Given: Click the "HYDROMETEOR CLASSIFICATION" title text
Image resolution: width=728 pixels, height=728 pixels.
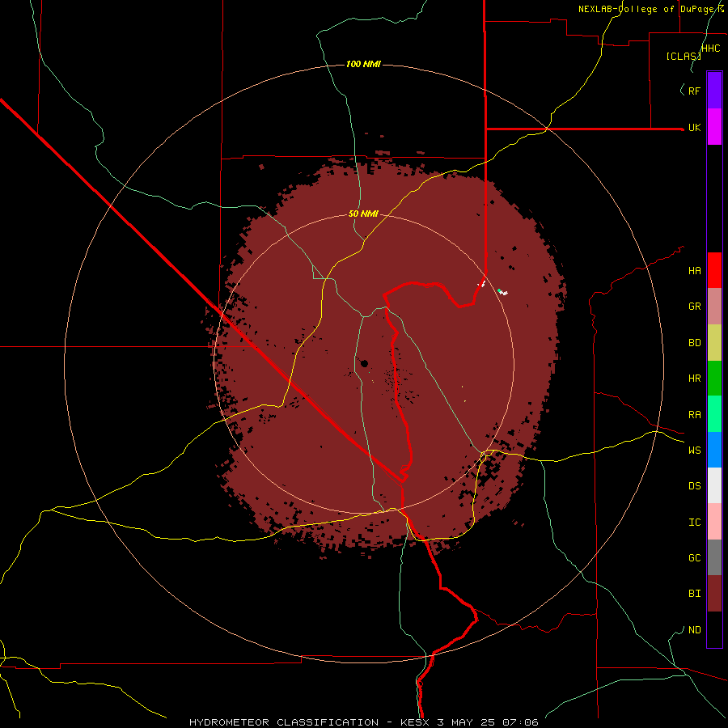Looking at the screenshot, I should pyautogui.click(x=284, y=722).
